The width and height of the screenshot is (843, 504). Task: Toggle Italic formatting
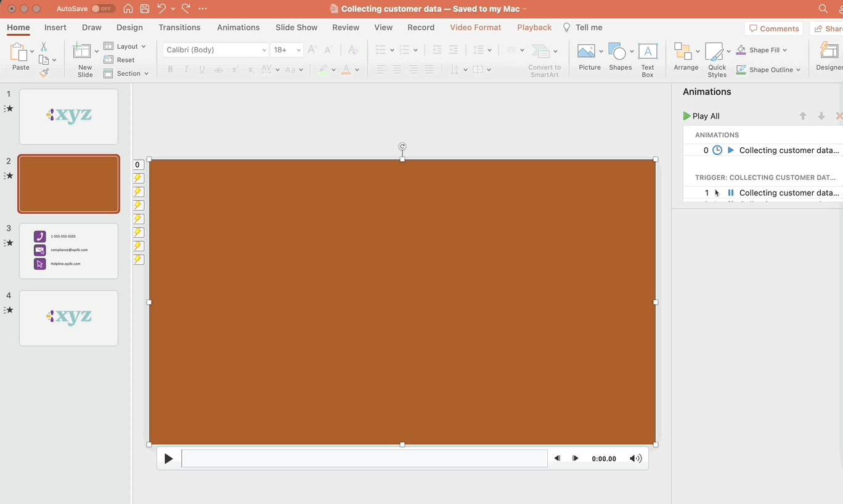click(x=186, y=70)
